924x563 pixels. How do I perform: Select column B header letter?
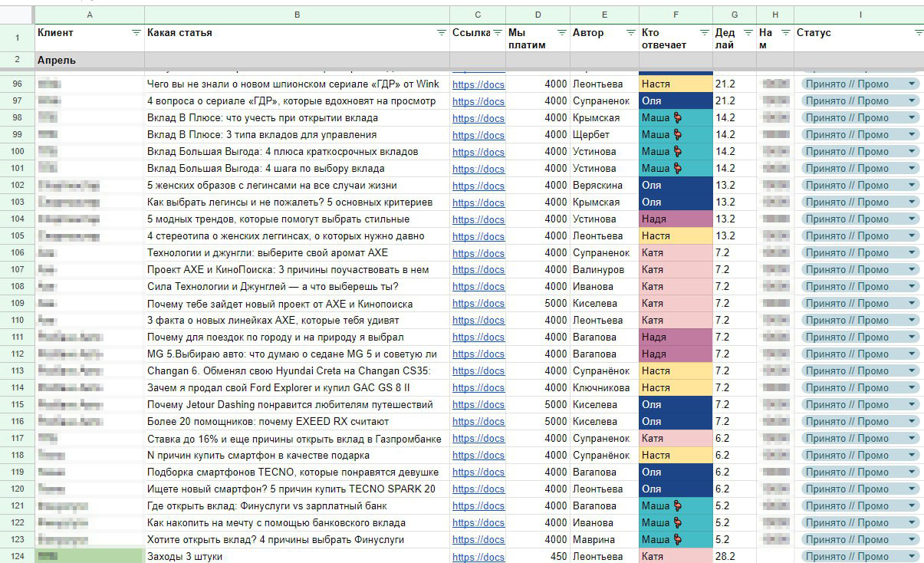click(x=297, y=15)
